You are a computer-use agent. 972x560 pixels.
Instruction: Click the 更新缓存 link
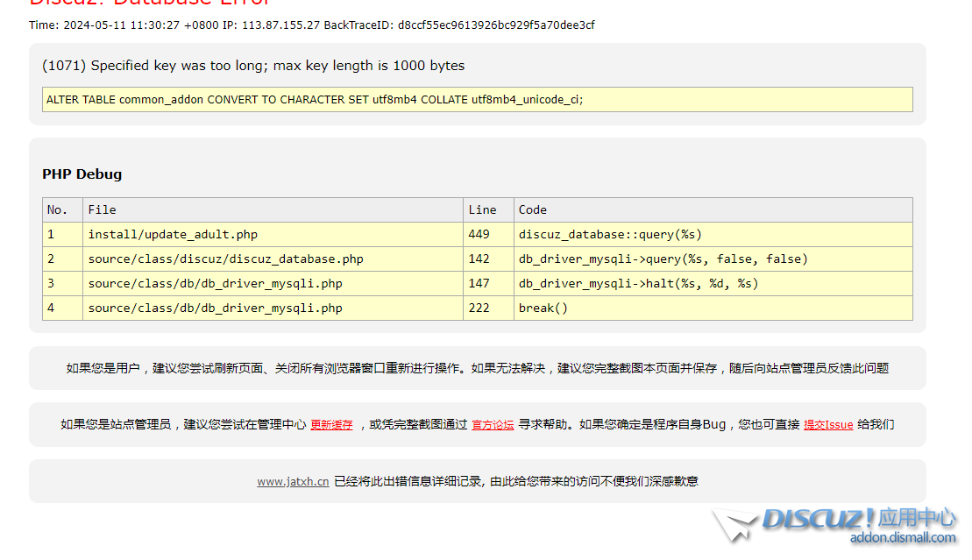click(x=331, y=425)
